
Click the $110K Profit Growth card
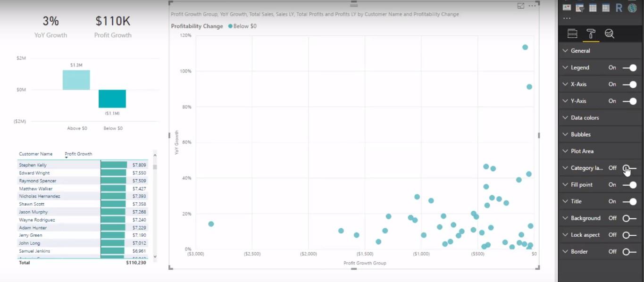point(113,26)
